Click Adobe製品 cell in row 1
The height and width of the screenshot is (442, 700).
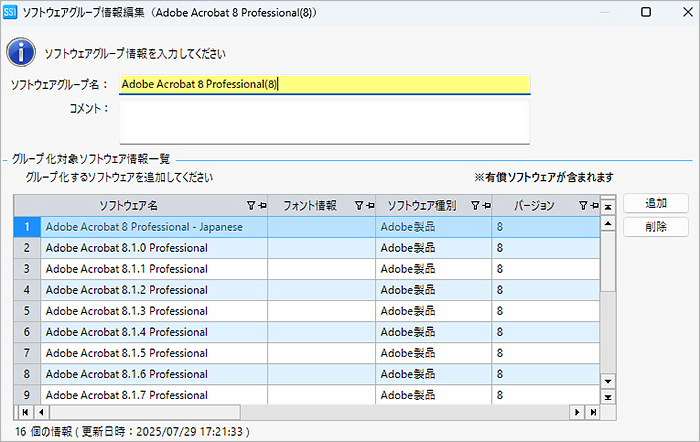point(433,227)
